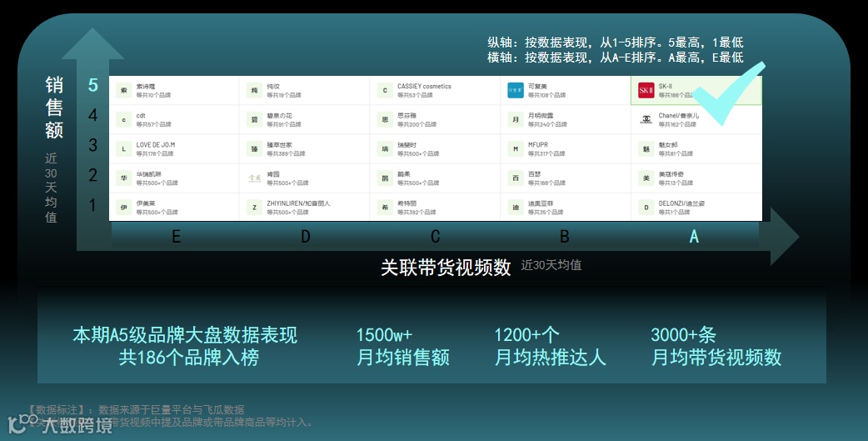This screenshot has width=868, height=441.
Task: Click the 可复美 blue brand logo
Action: [516, 90]
